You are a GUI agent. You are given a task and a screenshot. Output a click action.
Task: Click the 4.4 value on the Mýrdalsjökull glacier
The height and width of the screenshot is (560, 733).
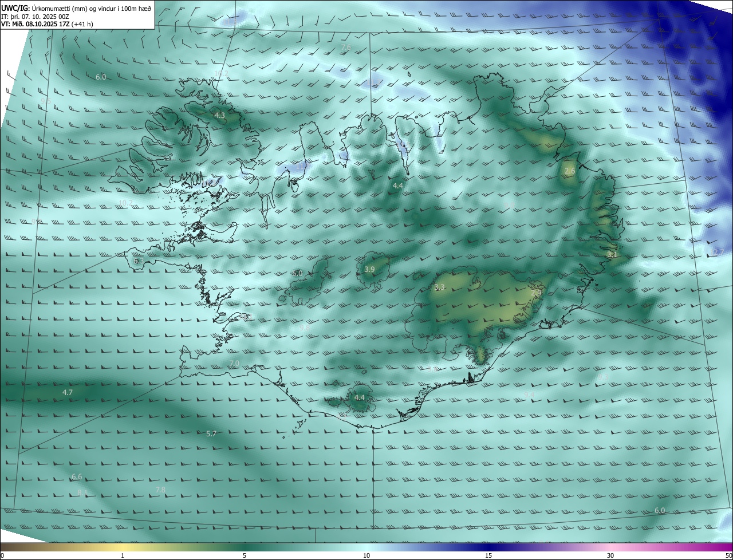(360, 397)
